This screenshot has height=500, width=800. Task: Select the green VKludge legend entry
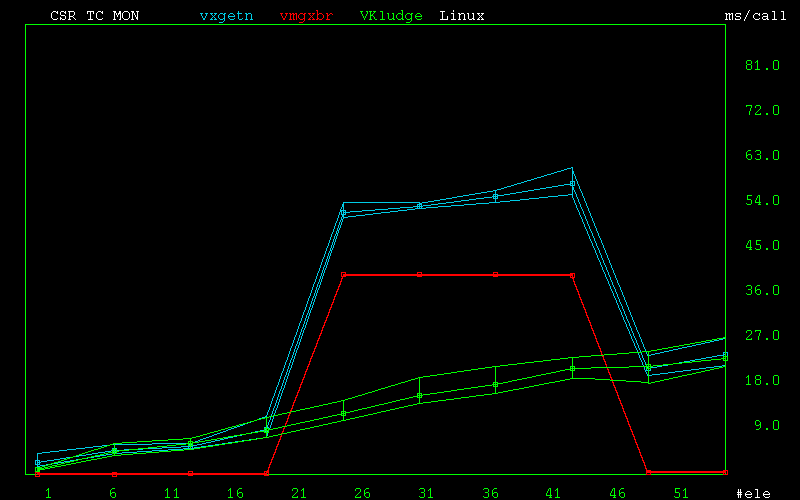point(391,16)
